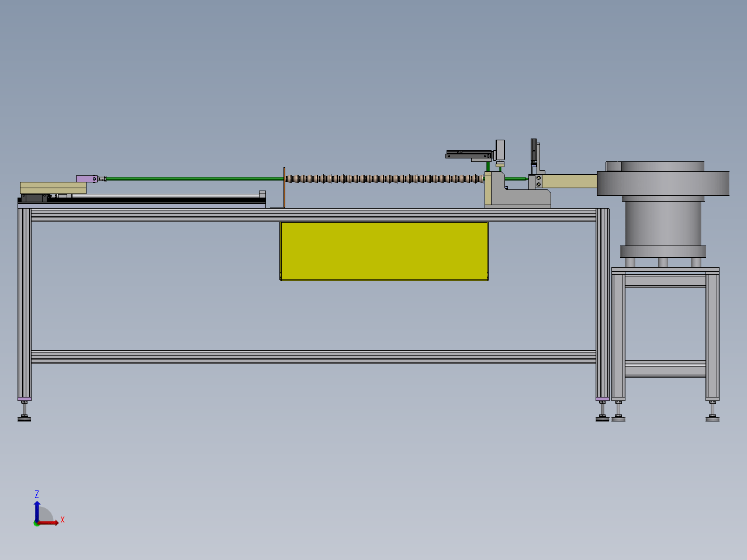This screenshot has height=560, width=747.
Task: Click the black linear rail on the tabletop
Action: point(142,200)
